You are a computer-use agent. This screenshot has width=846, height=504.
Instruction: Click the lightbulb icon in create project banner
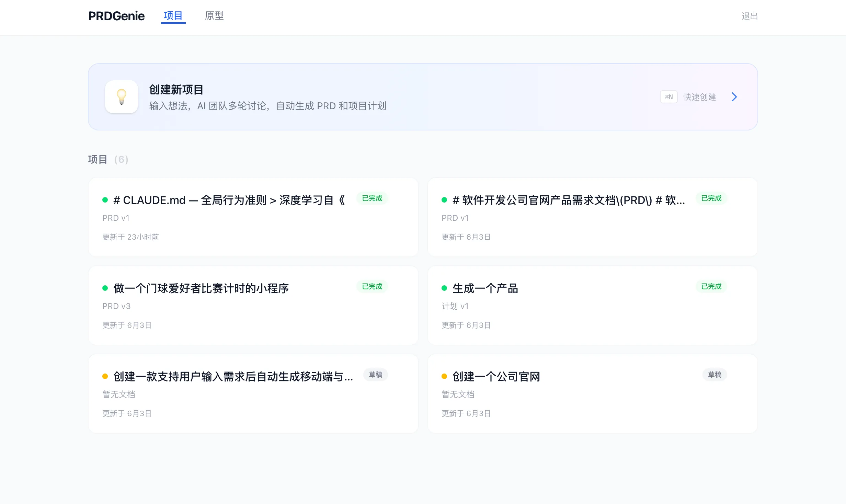tap(122, 97)
